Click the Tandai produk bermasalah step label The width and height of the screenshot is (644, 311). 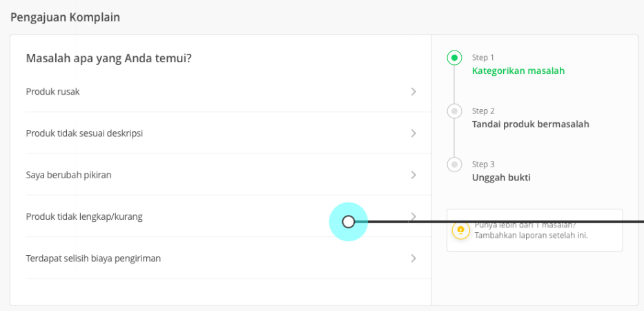point(531,124)
